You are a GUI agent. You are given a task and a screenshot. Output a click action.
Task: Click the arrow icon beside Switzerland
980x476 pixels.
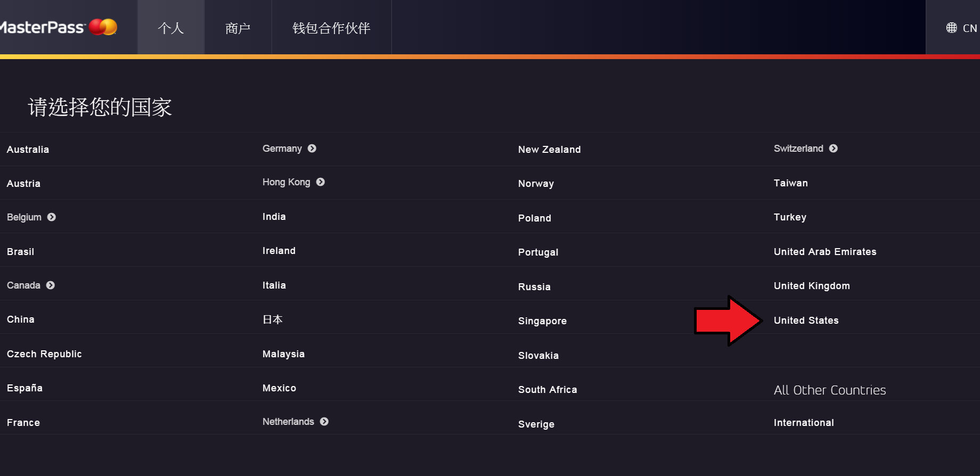[x=834, y=149]
